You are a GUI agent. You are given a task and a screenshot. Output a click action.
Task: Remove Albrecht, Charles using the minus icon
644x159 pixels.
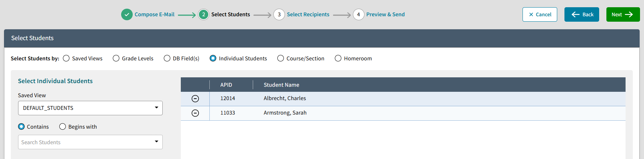(195, 99)
